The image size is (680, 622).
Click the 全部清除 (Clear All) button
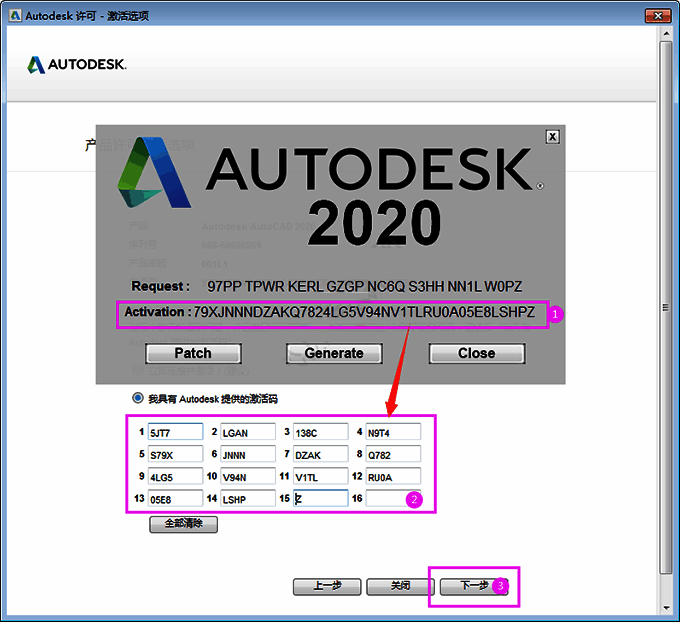coord(183,524)
